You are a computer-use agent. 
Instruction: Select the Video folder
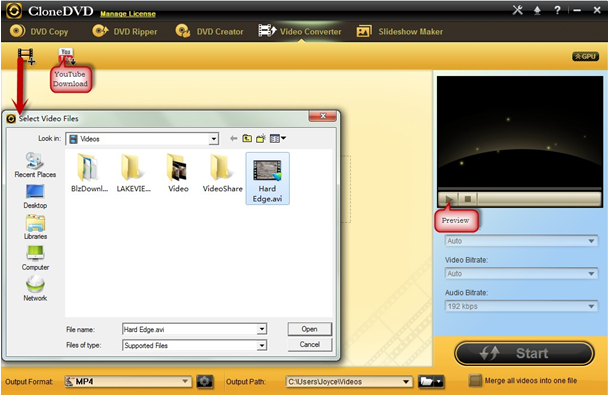pos(178,173)
